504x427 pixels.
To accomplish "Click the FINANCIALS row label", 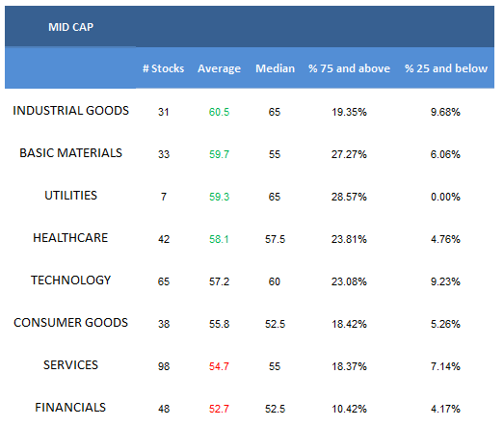I will tap(70, 408).
